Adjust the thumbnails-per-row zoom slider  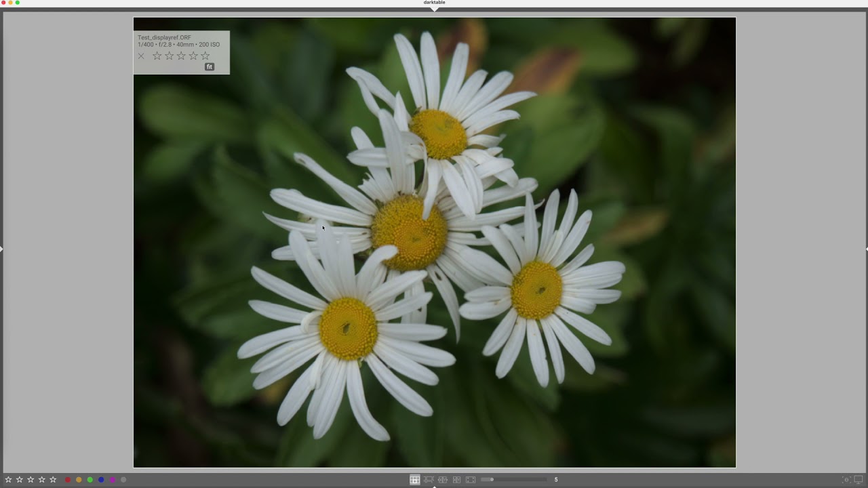(513, 480)
